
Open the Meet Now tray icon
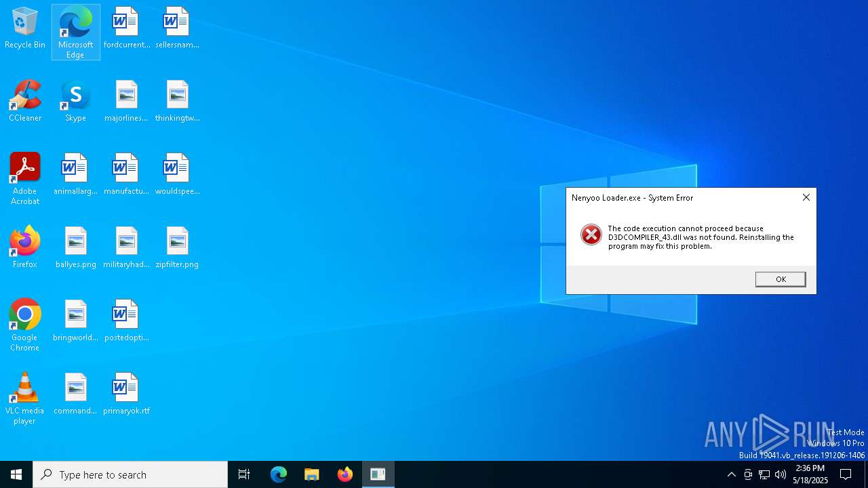coord(748,474)
